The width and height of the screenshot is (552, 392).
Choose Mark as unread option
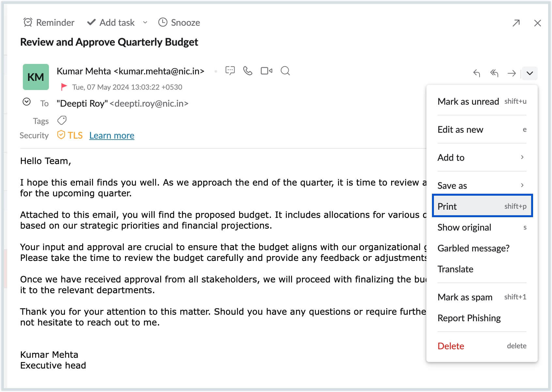[482, 101]
